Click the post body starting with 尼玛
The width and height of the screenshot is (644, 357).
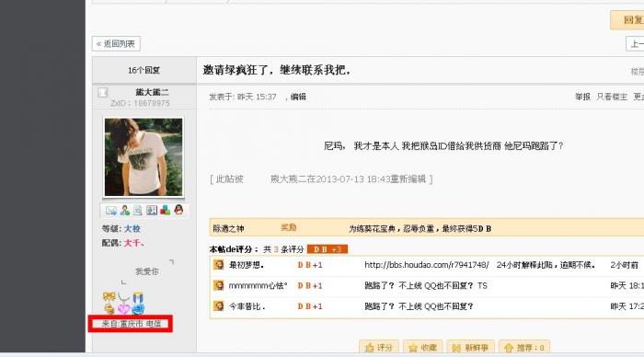click(x=443, y=146)
